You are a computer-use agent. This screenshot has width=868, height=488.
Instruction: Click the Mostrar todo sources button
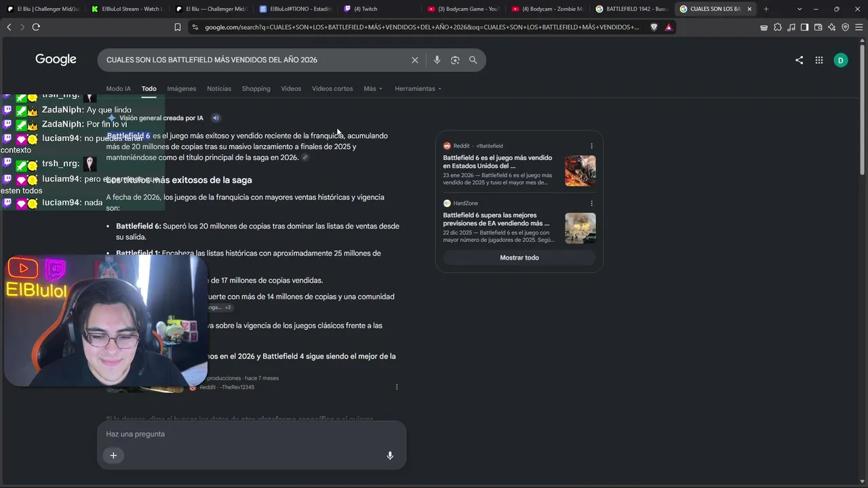(x=519, y=258)
